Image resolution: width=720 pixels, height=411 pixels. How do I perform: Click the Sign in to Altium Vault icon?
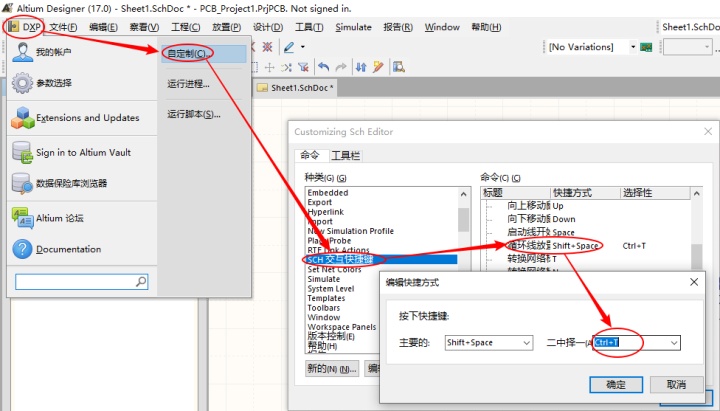[22, 152]
